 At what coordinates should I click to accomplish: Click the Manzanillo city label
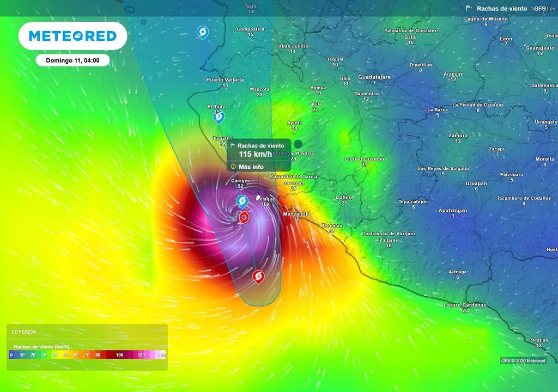(x=297, y=214)
